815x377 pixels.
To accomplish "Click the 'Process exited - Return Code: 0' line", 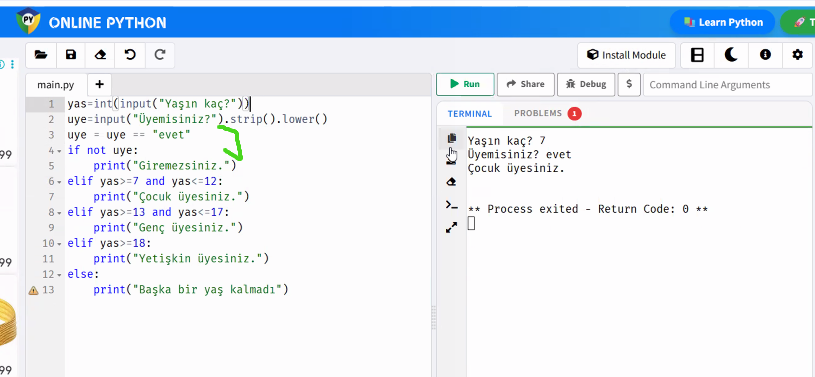I will point(588,209).
